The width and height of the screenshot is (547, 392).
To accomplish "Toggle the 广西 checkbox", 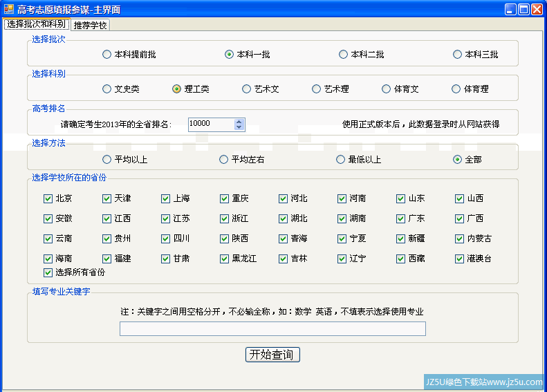I will [459, 218].
